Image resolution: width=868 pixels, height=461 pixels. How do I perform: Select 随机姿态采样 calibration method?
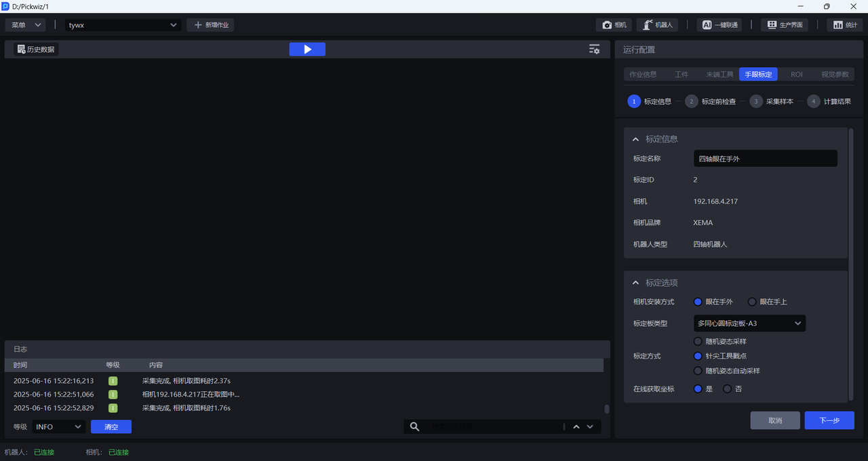point(698,341)
